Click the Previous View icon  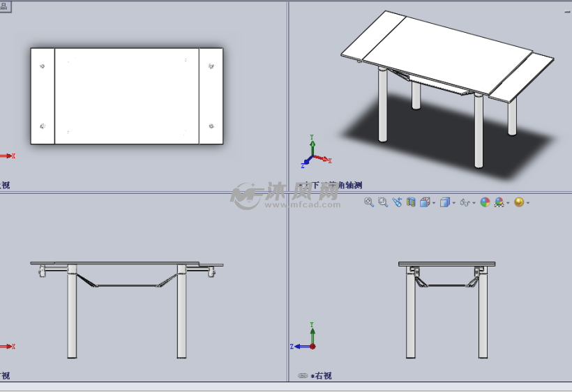pos(397,202)
